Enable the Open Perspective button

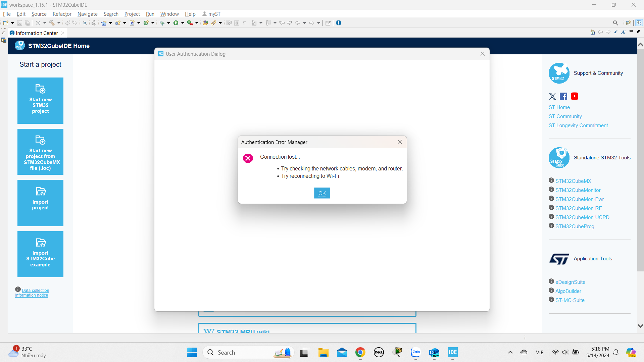(629, 22)
